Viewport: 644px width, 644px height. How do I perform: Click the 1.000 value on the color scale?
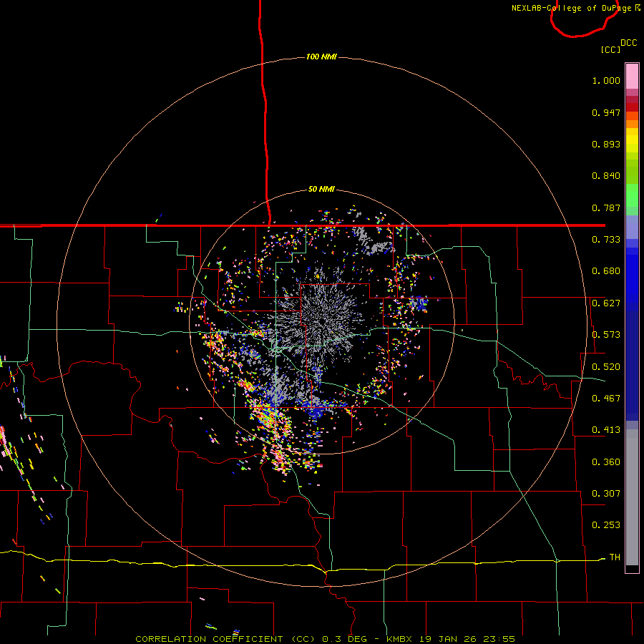(x=606, y=80)
